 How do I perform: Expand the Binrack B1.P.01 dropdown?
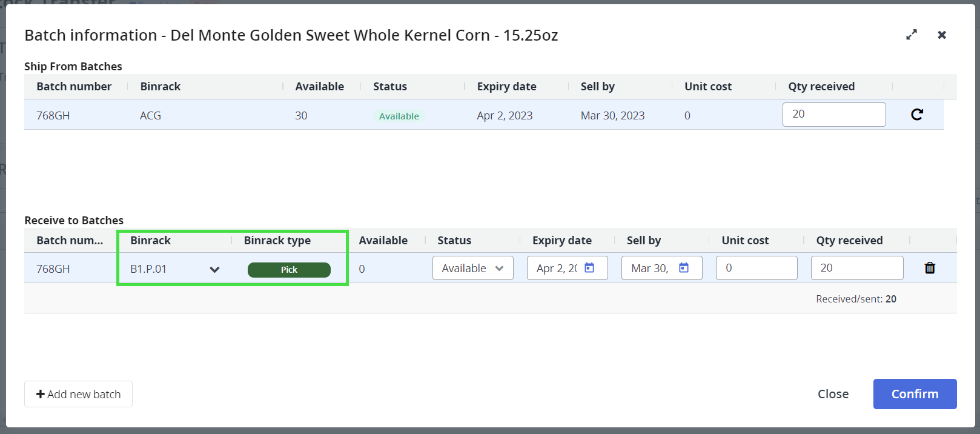click(214, 269)
